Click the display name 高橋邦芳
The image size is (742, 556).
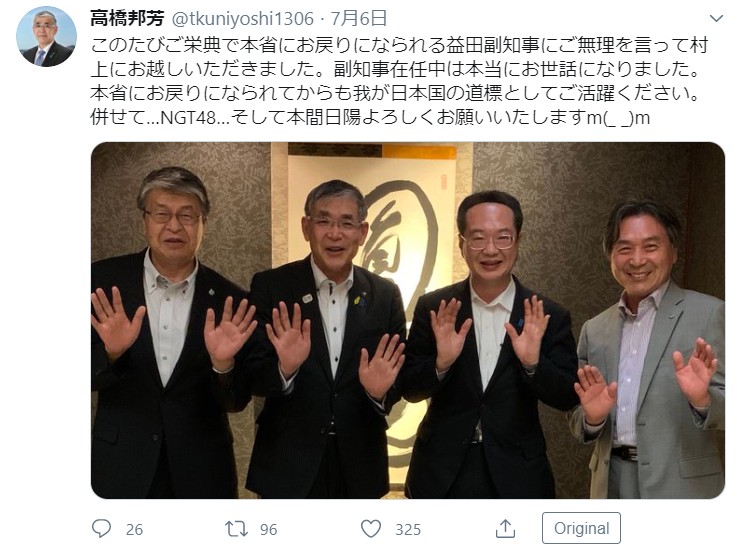point(127,18)
